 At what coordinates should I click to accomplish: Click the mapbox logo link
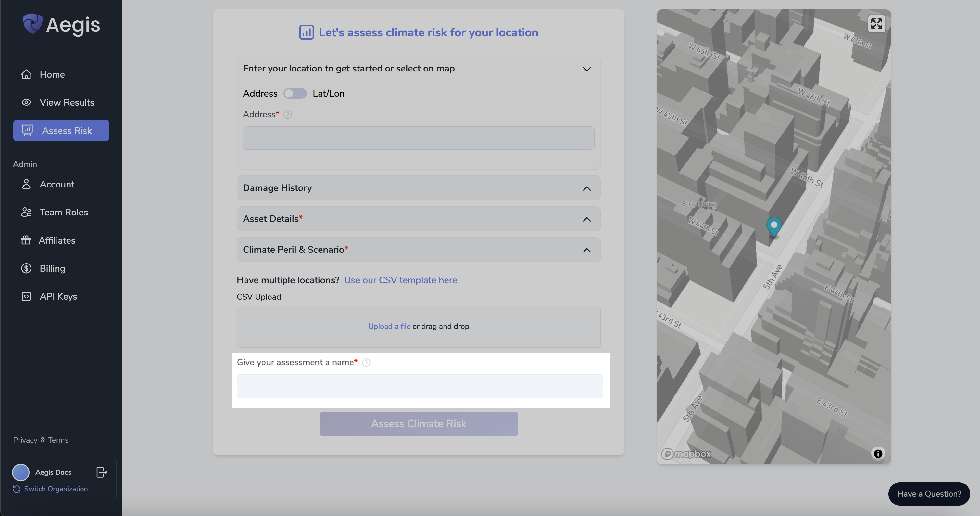(686, 454)
